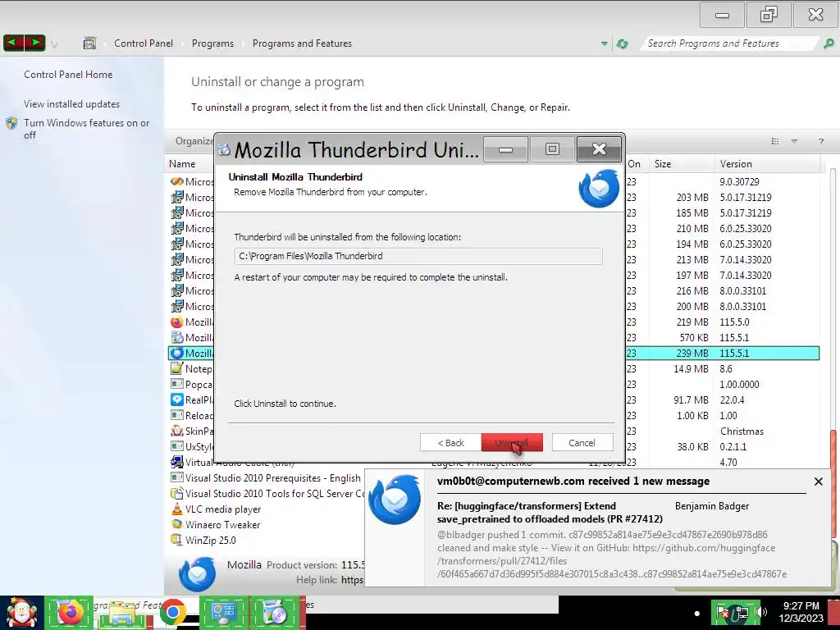Click the Winaero Tweaker icon

(177, 524)
